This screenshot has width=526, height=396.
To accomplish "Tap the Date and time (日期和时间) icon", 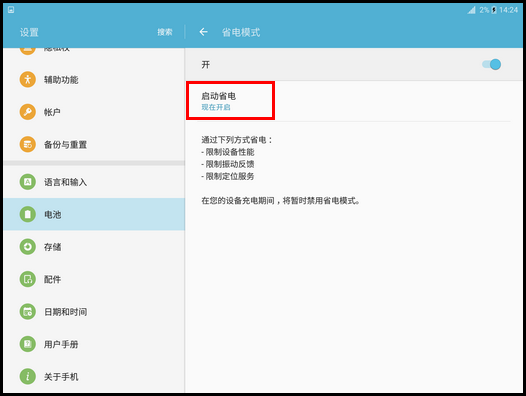I will point(28,312).
